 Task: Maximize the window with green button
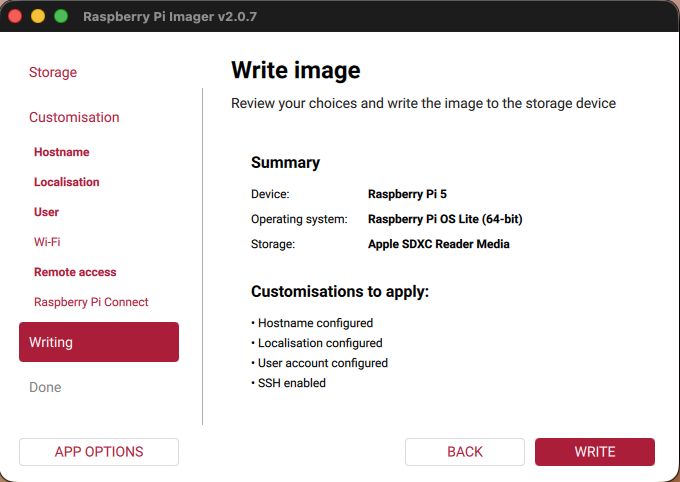[61, 16]
